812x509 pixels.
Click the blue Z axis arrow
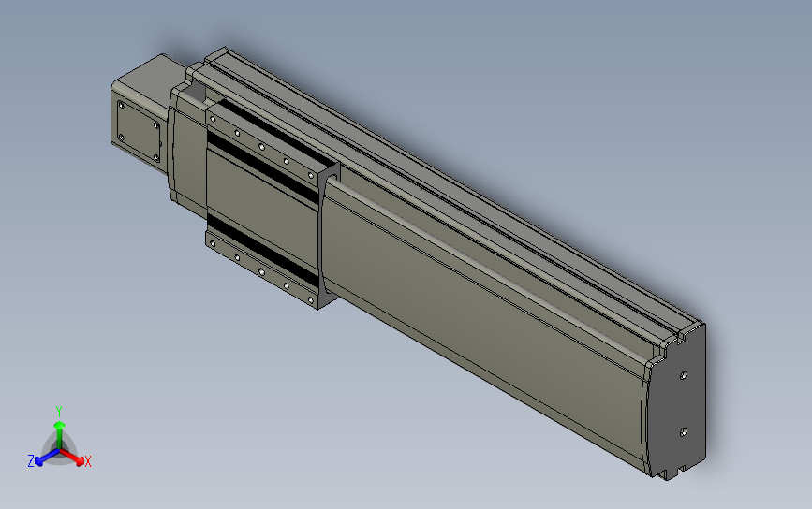(47, 458)
